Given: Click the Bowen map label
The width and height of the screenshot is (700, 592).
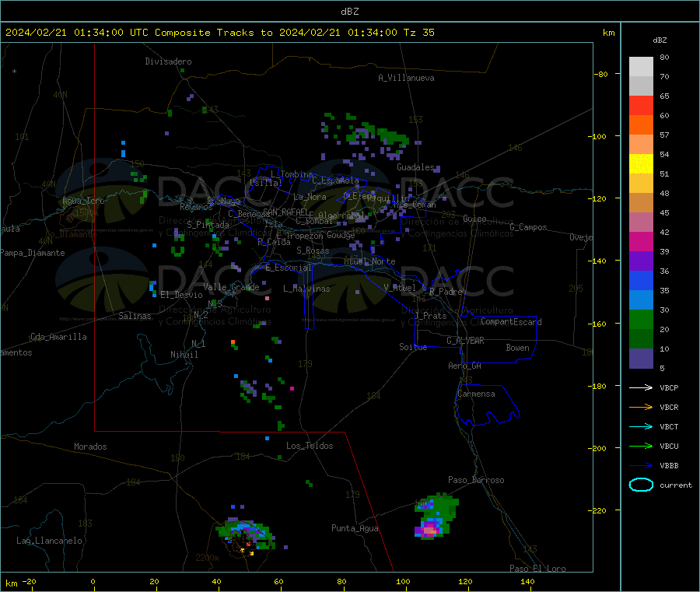Looking at the screenshot, I should [517, 348].
